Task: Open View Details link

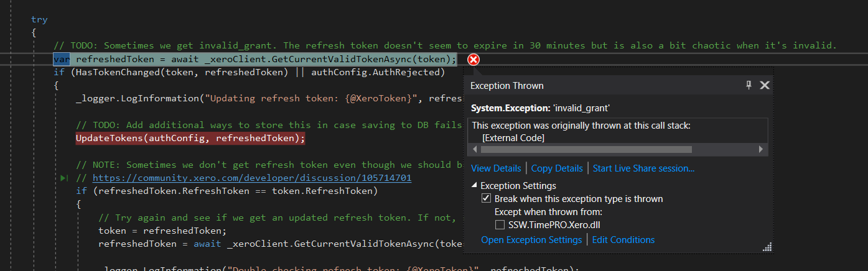Action: 496,168
